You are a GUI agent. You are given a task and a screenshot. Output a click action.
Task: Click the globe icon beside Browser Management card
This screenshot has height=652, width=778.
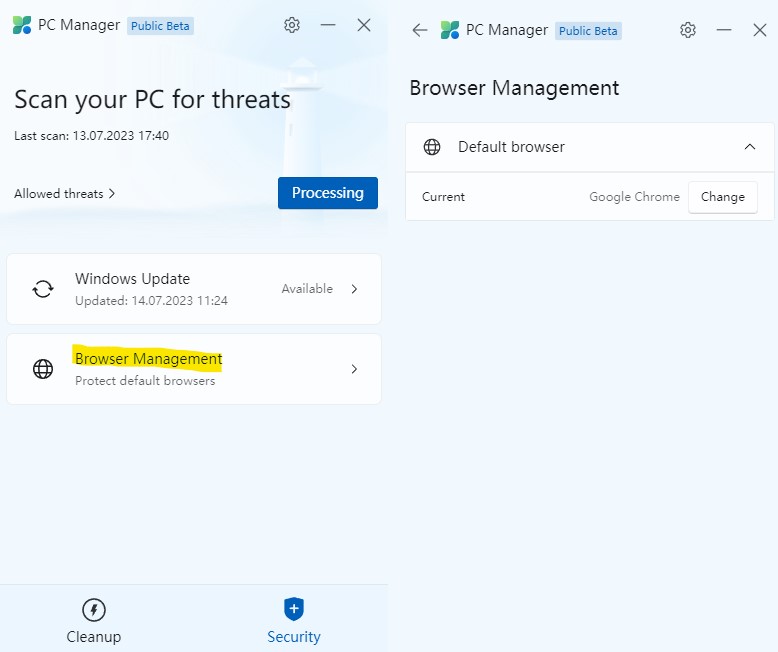pos(43,369)
